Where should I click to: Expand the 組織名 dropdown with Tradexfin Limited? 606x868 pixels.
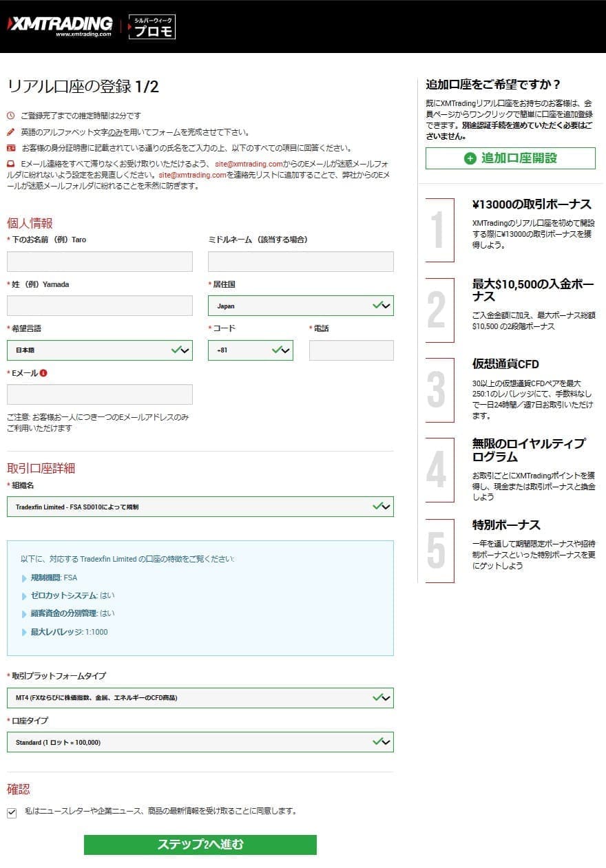pos(200,507)
